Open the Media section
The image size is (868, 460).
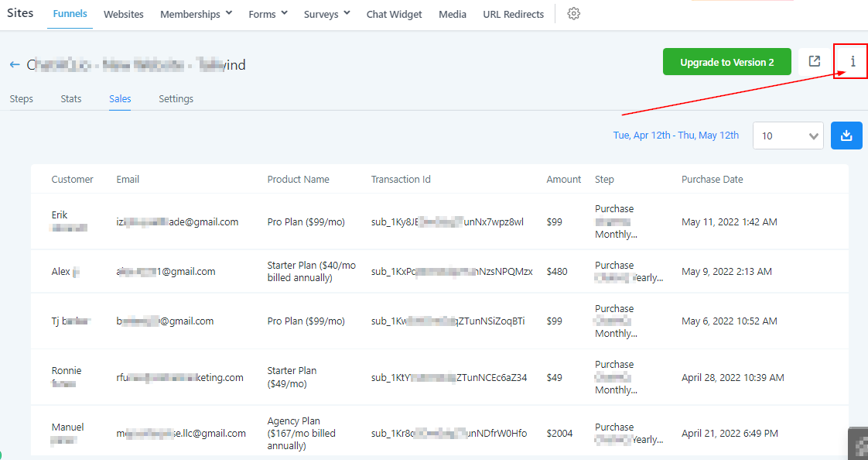452,14
